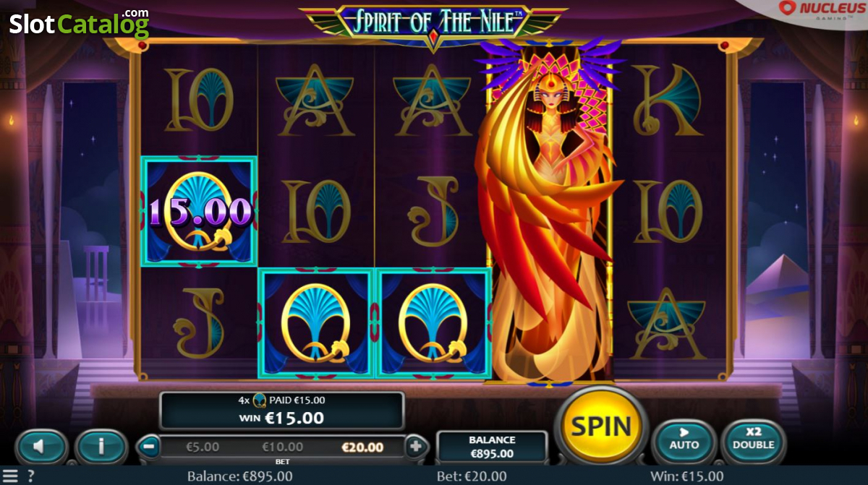The image size is (868, 485).
Task: Click the K symbol on the fifth reel
Action: pyautogui.click(x=669, y=99)
